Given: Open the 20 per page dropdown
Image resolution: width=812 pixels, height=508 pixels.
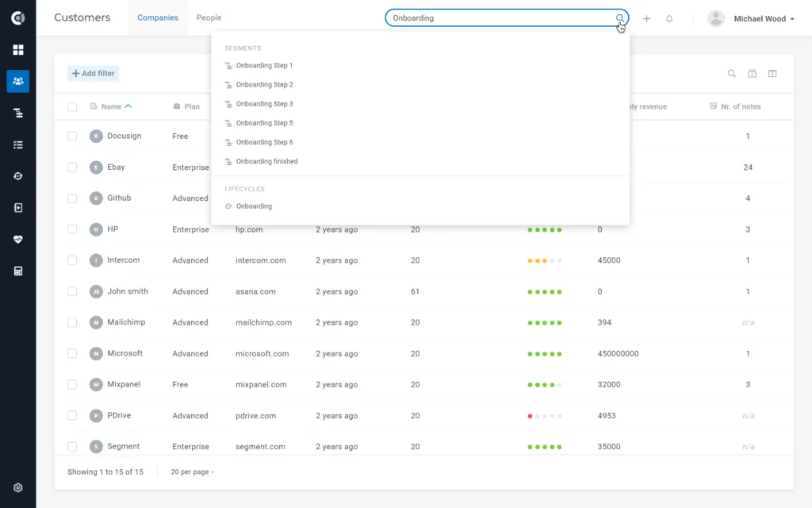Looking at the screenshot, I should [x=192, y=471].
